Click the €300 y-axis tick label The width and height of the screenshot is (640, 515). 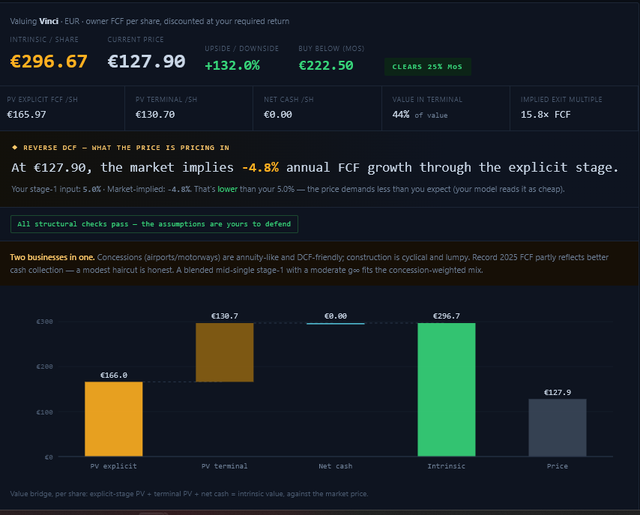44,322
